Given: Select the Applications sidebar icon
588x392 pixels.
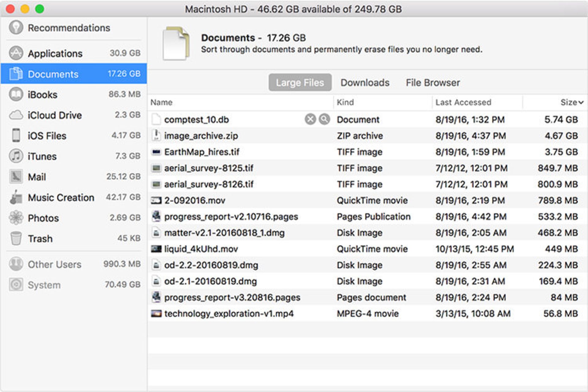Looking at the screenshot, I should pos(16,53).
